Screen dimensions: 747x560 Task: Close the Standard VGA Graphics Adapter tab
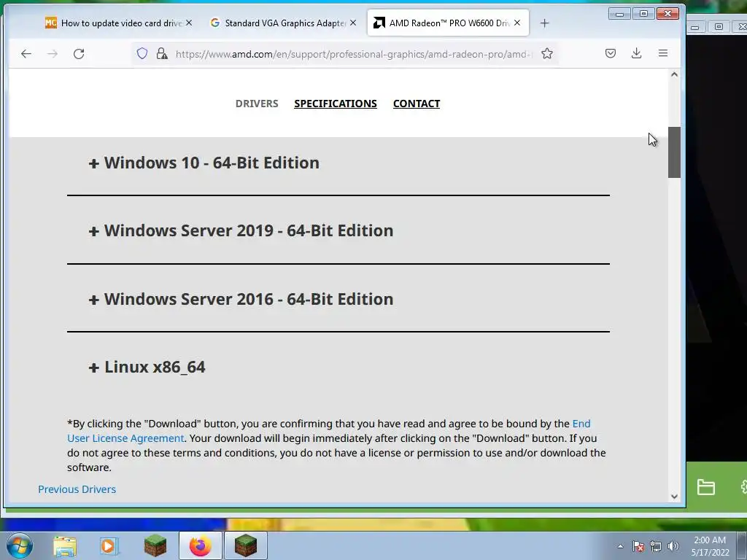(x=353, y=23)
